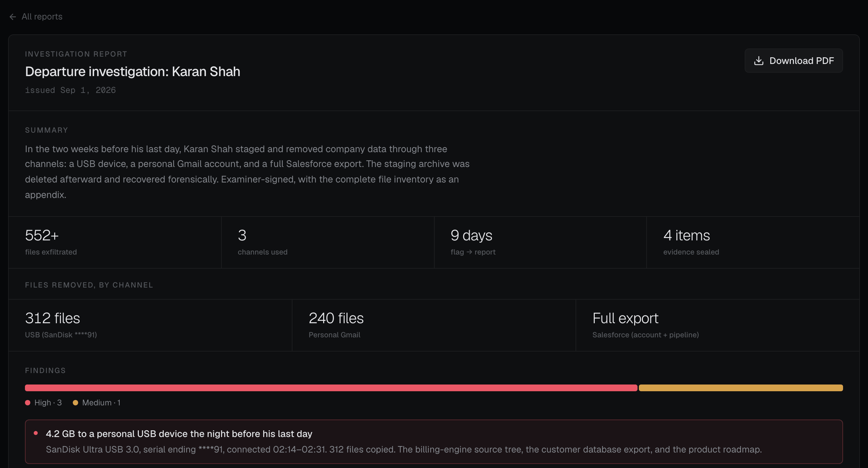Click the Medium · 1 legend label
868x468 pixels.
click(x=101, y=403)
